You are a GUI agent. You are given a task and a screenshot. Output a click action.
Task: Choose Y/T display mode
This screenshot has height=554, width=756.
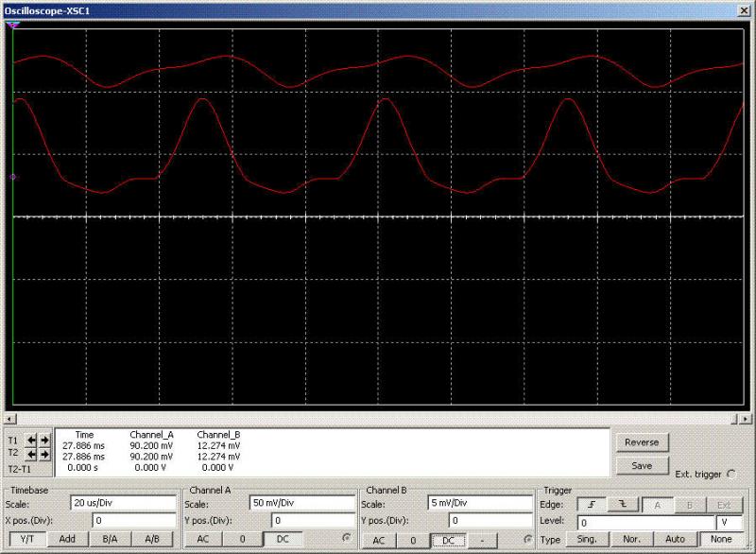click(27, 539)
